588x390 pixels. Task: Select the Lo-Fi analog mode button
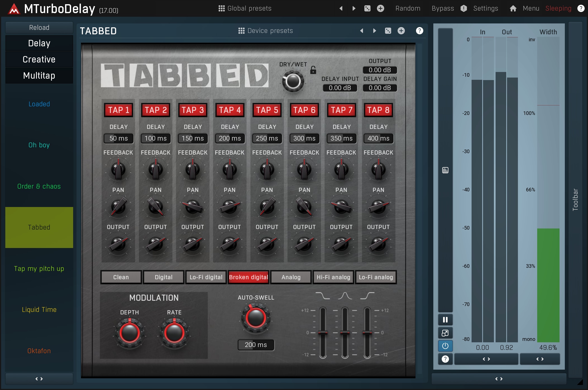tap(376, 277)
